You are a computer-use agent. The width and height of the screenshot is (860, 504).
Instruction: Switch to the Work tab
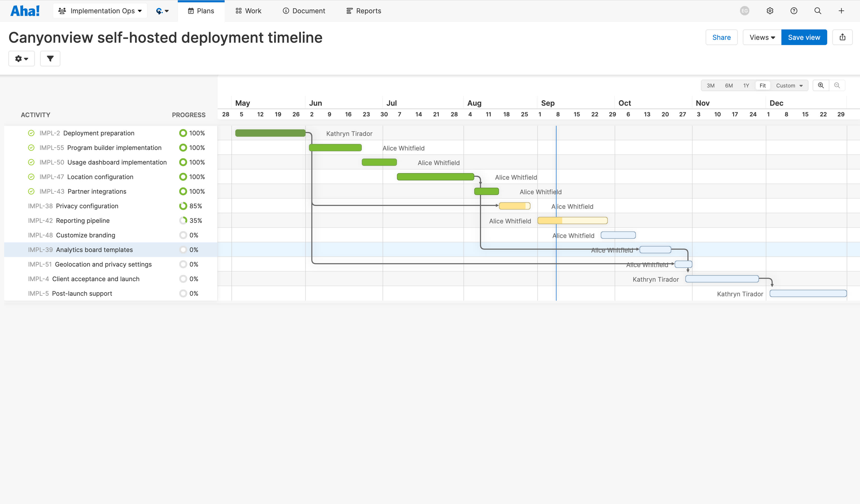(248, 11)
